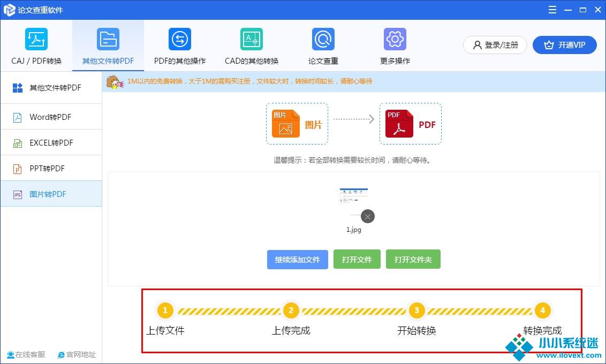Image resolution: width=606 pixels, height=364 pixels.
Task: Select Word转PDF in the sidebar
Action: point(50,117)
